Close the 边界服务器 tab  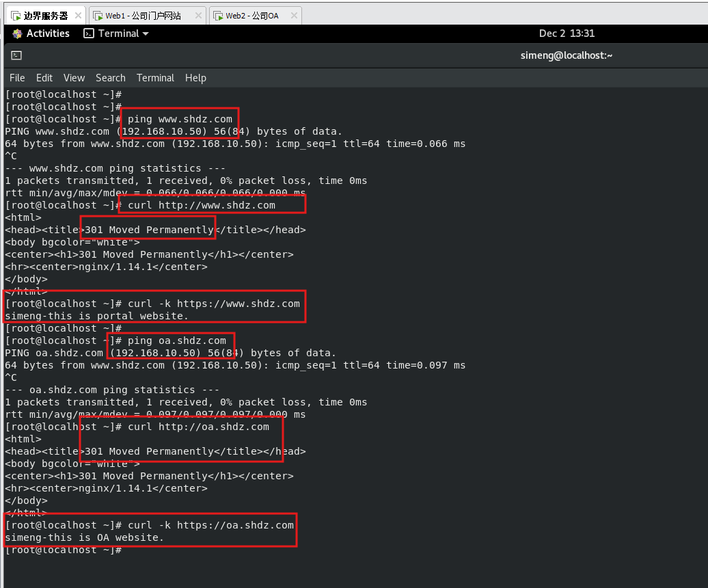tap(77, 16)
